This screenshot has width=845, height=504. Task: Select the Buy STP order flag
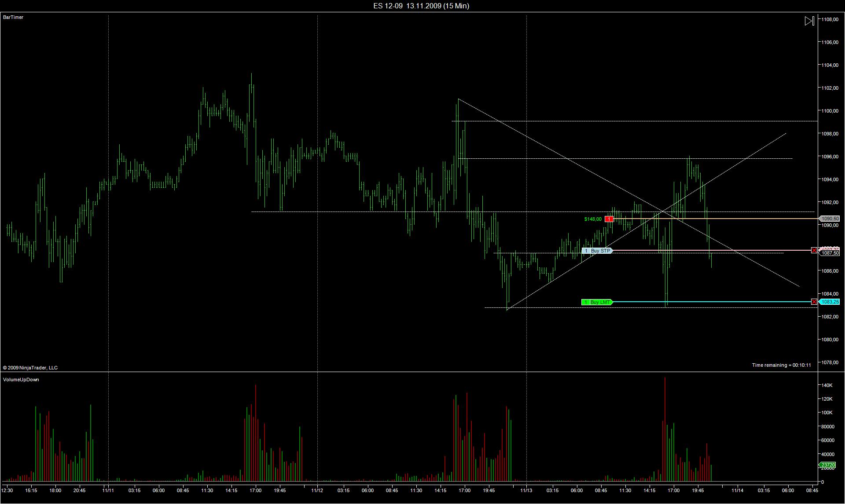(597, 251)
